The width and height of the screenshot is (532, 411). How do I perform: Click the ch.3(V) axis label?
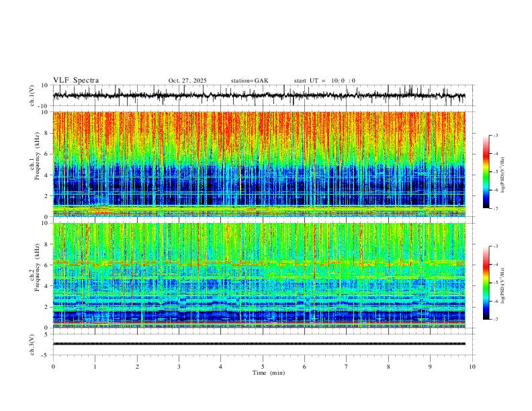pos(32,345)
